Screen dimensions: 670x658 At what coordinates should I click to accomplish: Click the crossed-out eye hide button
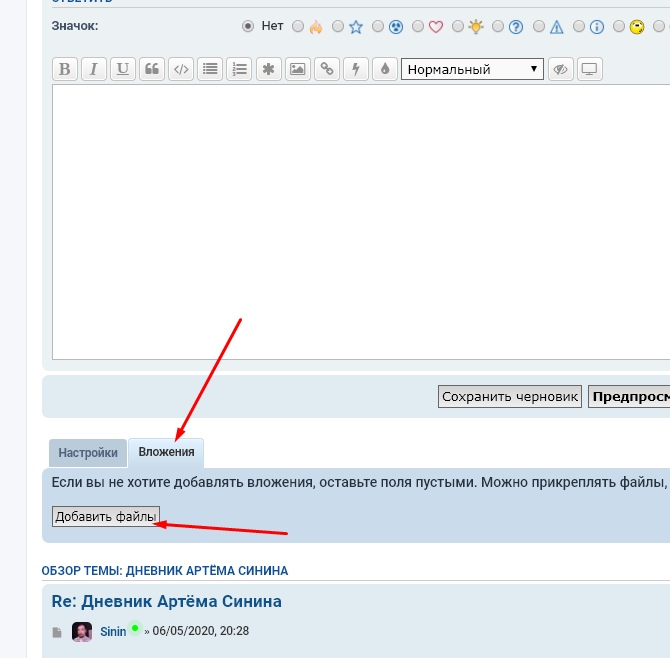tap(560, 69)
